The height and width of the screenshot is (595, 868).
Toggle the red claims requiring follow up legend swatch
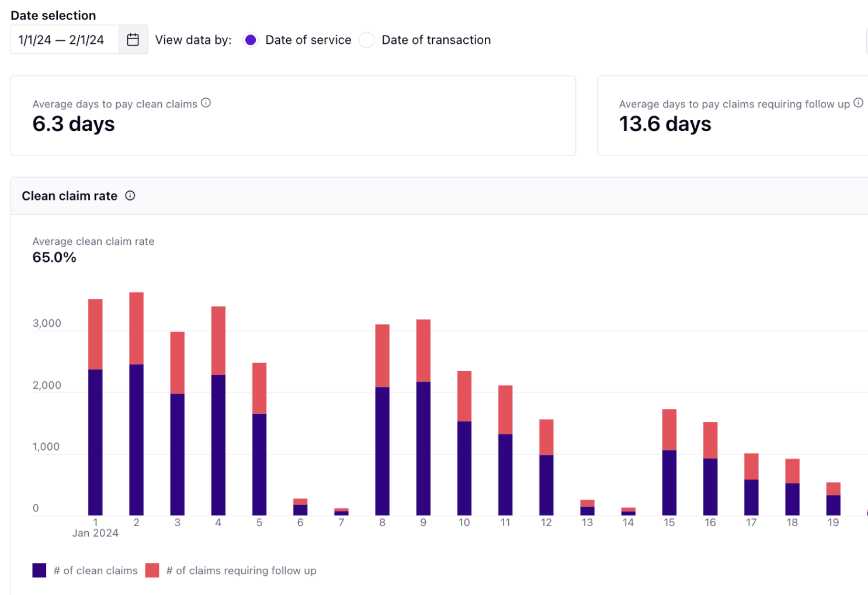tap(152, 570)
